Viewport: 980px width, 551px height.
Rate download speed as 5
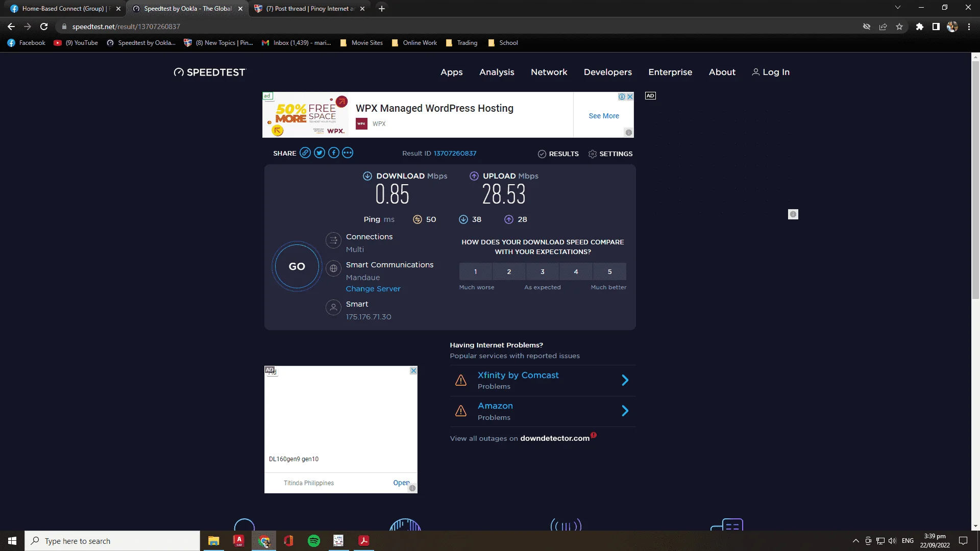pos(609,271)
